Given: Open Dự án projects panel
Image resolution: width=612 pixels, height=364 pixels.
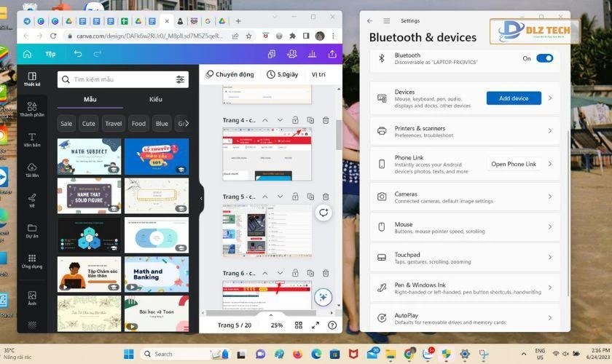Looking at the screenshot, I should [x=32, y=231].
